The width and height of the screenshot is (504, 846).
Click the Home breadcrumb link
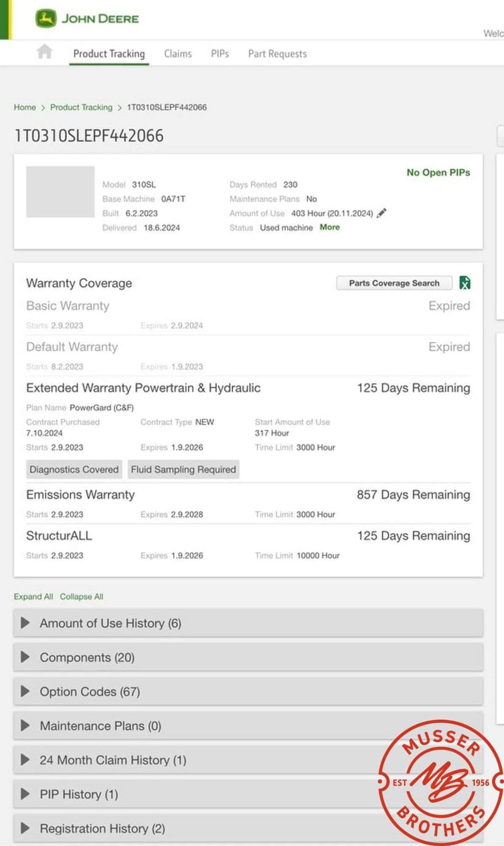coord(25,107)
